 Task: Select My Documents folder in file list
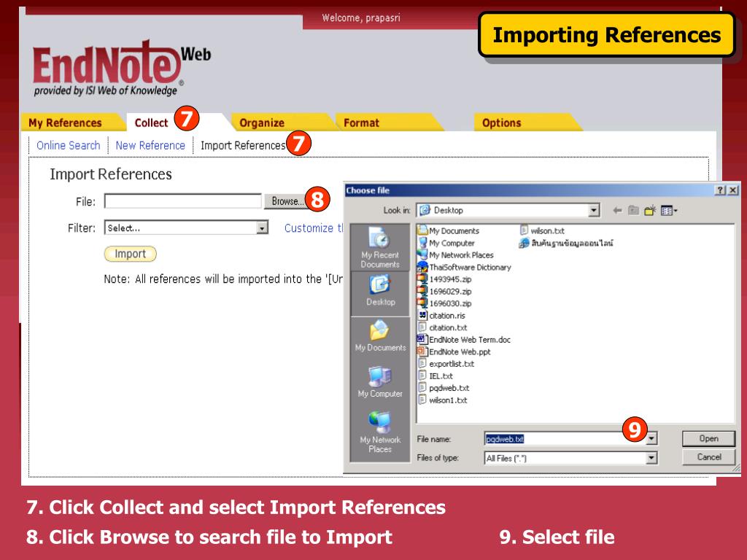449,230
